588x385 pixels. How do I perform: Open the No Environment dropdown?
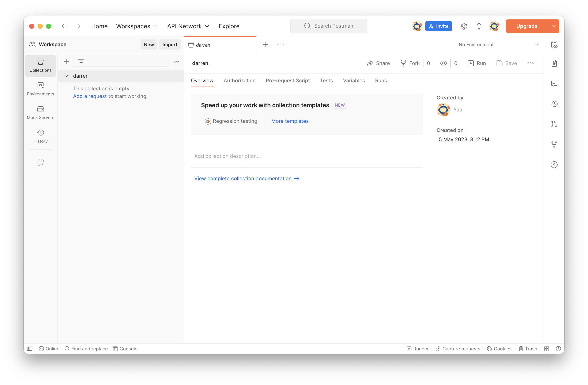click(498, 45)
